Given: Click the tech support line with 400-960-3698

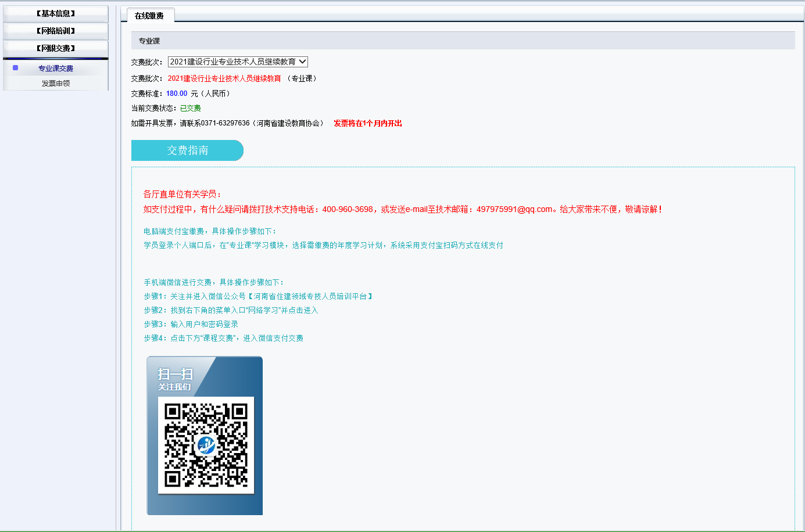Looking at the screenshot, I should (403, 209).
